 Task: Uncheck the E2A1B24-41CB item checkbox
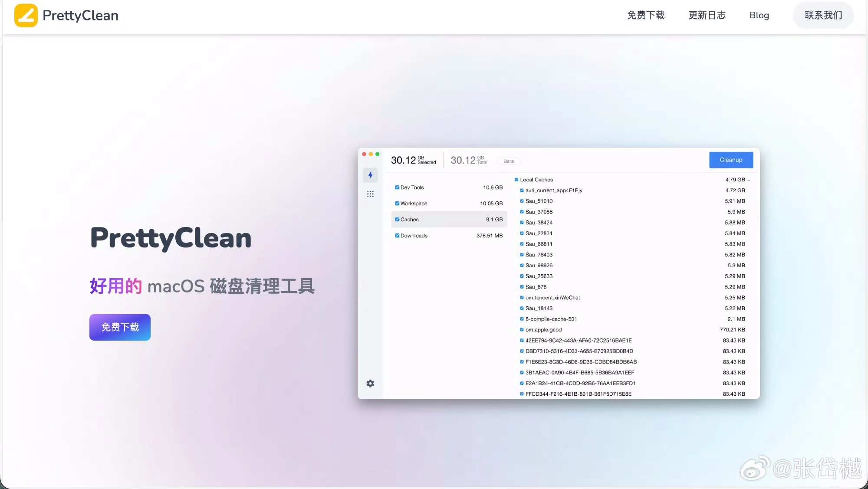coord(522,383)
